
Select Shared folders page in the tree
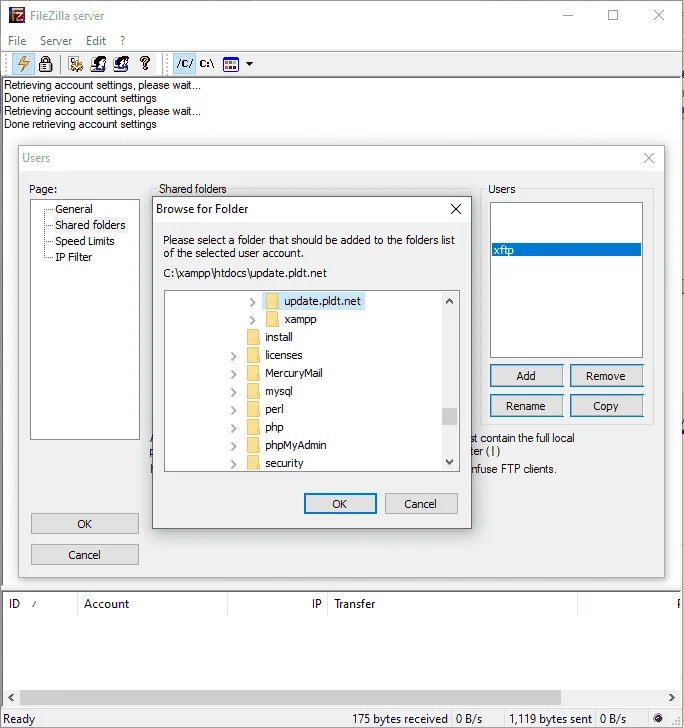tap(91, 225)
